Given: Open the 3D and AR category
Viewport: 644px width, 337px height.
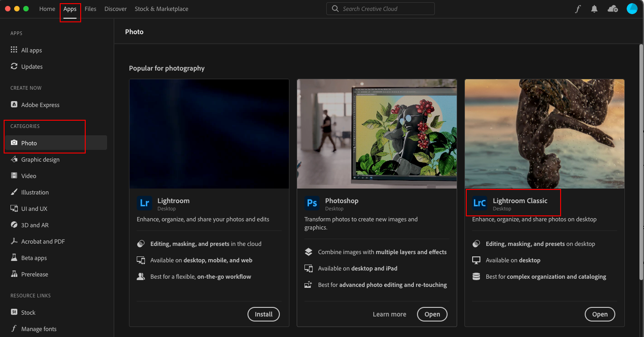Looking at the screenshot, I should click(x=35, y=225).
